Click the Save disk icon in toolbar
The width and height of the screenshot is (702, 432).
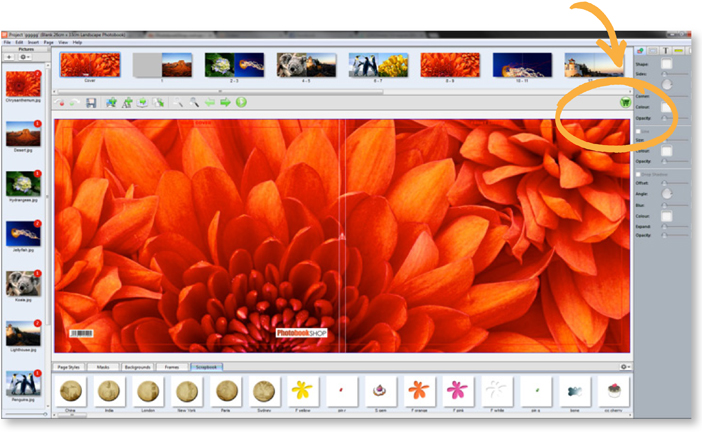point(91,102)
